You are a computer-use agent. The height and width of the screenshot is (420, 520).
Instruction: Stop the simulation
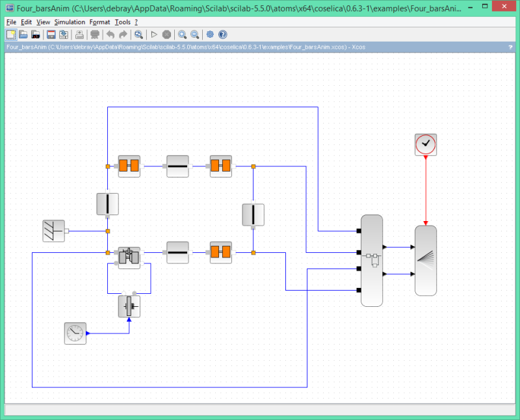[166, 34]
